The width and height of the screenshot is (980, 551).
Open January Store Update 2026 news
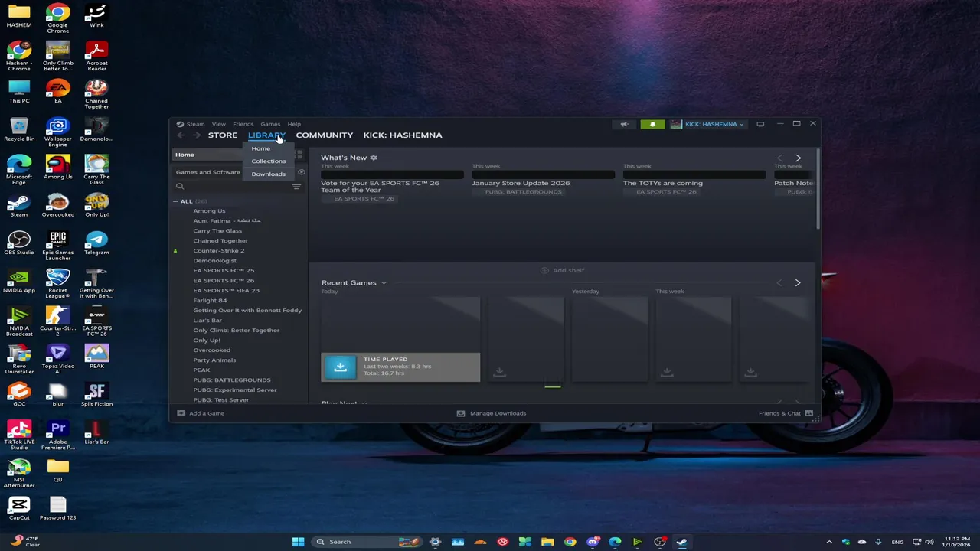click(521, 183)
